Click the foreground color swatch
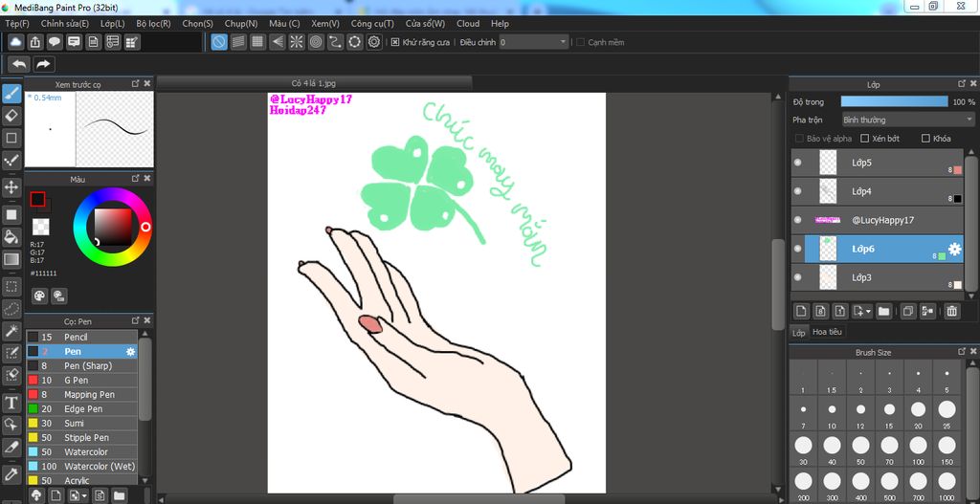 38,199
